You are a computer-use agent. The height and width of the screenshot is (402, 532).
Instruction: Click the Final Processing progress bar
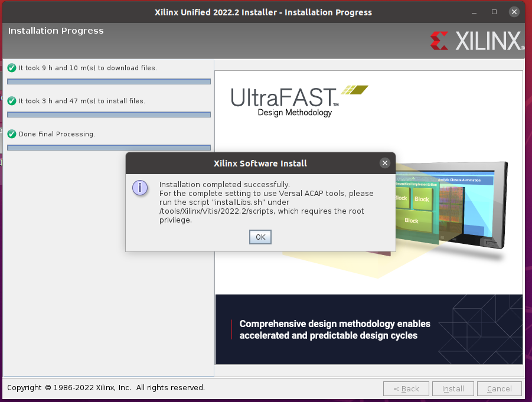109,148
